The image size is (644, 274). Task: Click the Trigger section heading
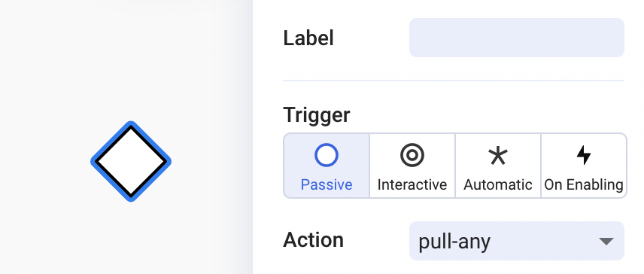317,115
